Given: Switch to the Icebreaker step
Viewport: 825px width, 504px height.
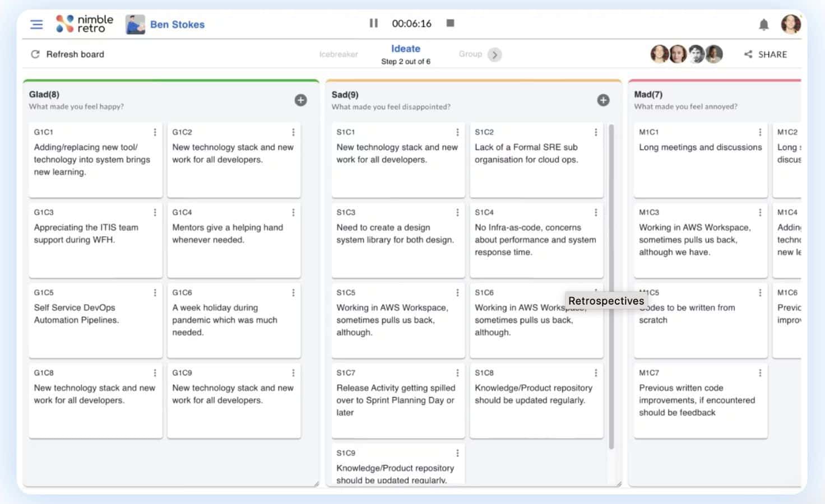Looking at the screenshot, I should (x=339, y=54).
